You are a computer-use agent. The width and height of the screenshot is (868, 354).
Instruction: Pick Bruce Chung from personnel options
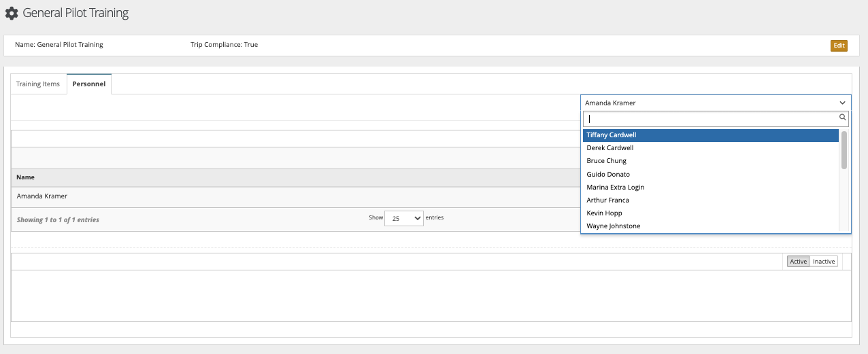pyautogui.click(x=710, y=161)
